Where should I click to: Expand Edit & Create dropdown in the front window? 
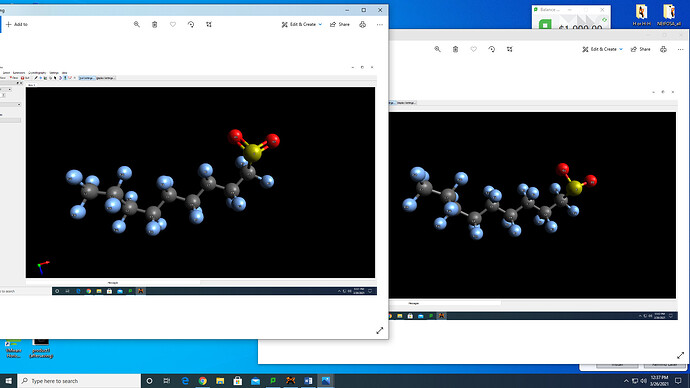302,25
